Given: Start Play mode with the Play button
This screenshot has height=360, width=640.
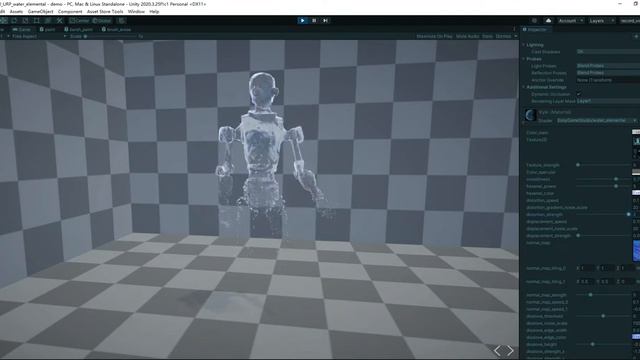Looking at the screenshot, I should coord(302,20).
